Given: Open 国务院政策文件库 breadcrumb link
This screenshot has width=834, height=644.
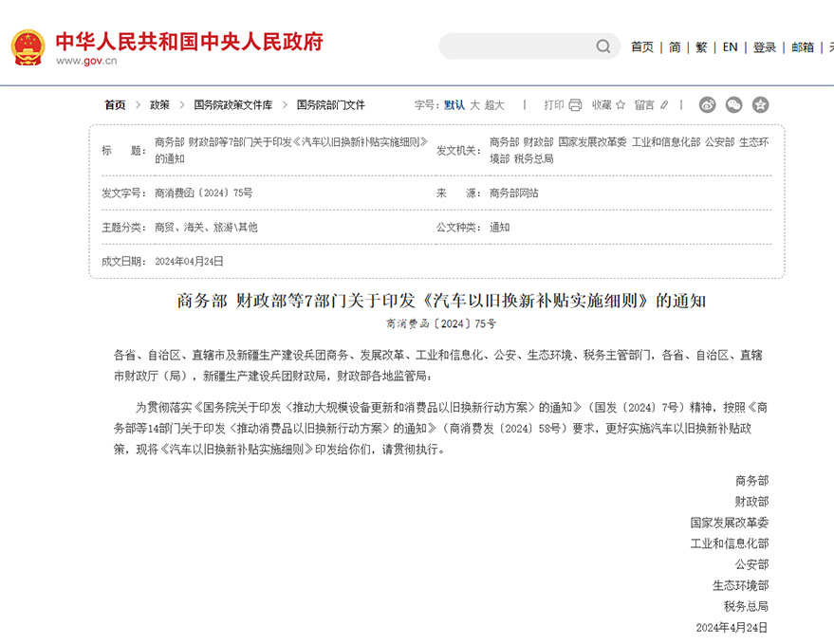Looking at the screenshot, I should (x=232, y=105).
